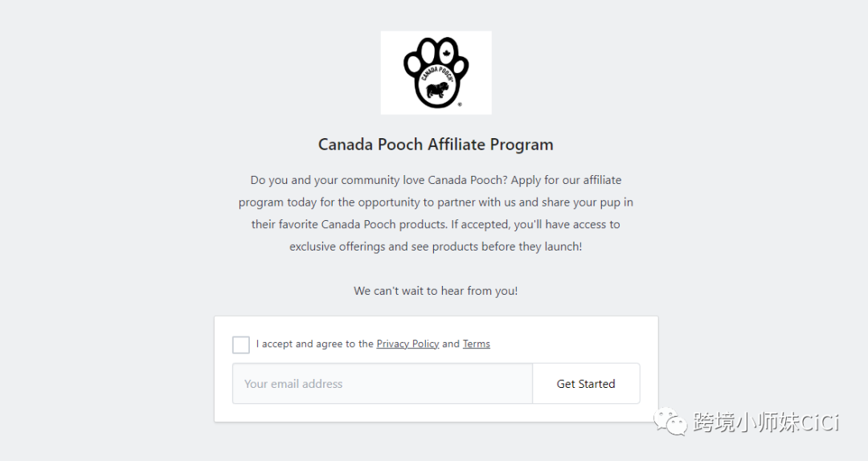Click the 'program today for the opportunity' line
Viewport: 868px width, 461px height.
(436, 202)
